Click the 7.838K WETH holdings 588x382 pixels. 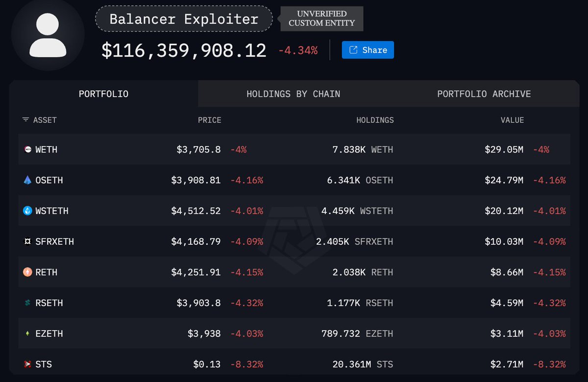tap(363, 150)
